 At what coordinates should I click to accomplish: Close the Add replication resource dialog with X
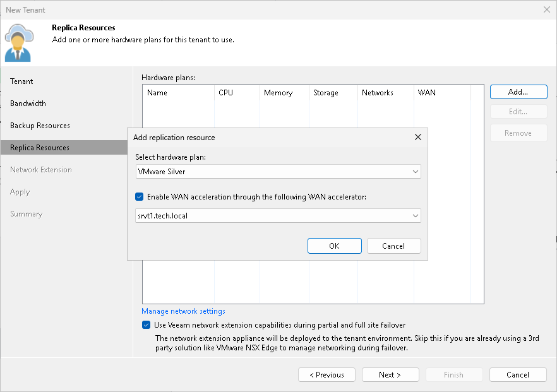coord(417,136)
